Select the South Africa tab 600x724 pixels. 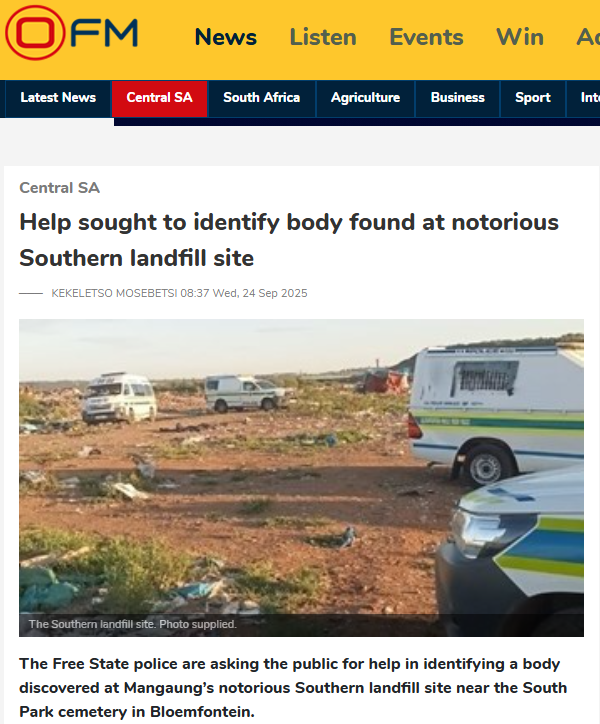pyautogui.click(x=261, y=98)
